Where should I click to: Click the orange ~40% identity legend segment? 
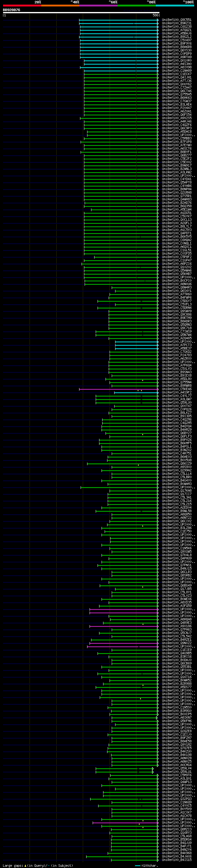[x=60, y=6]
